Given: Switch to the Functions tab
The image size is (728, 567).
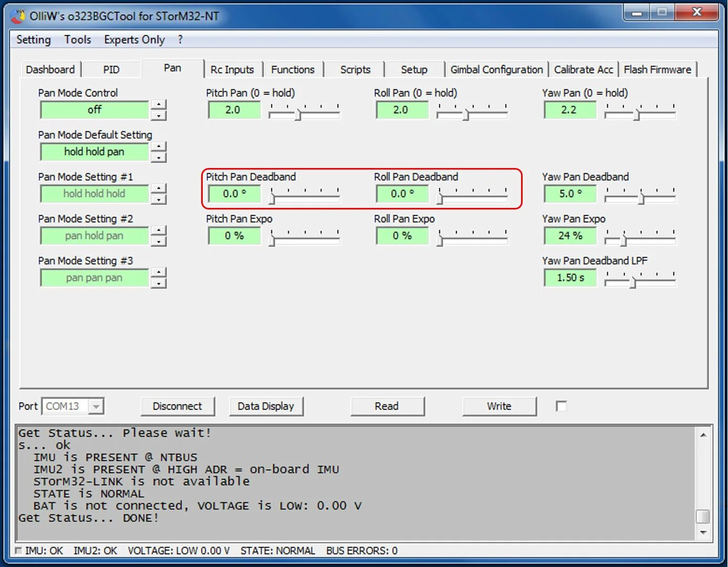Looking at the screenshot, I should point(293,69).
